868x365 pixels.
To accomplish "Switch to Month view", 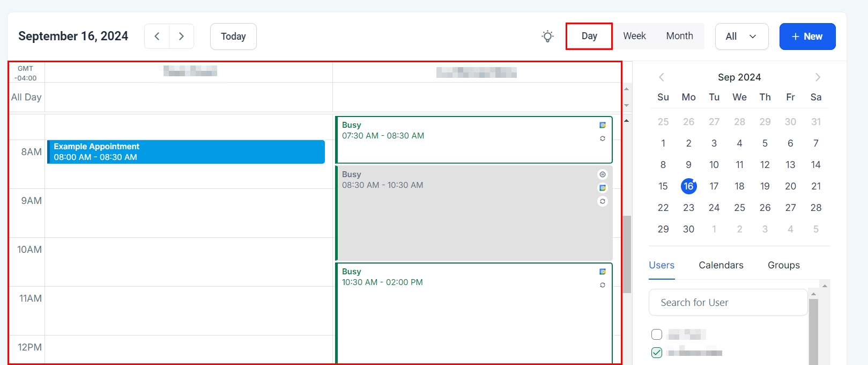I will [679, 36].
